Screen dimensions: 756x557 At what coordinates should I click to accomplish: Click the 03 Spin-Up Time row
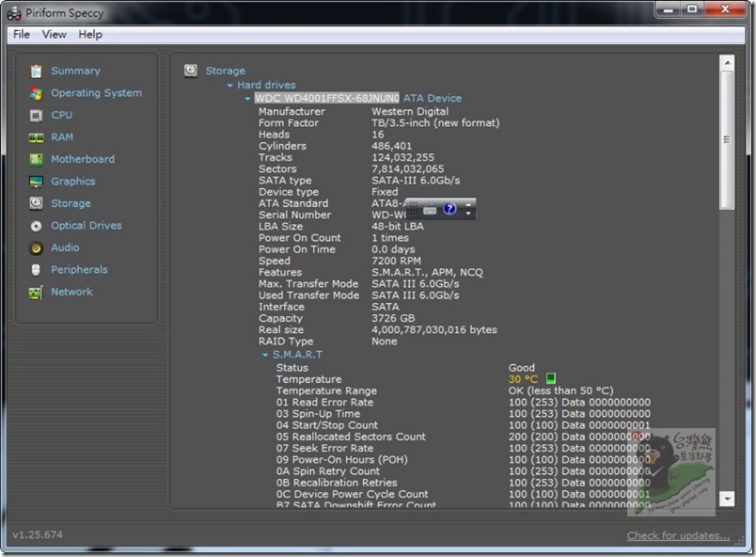463,414
